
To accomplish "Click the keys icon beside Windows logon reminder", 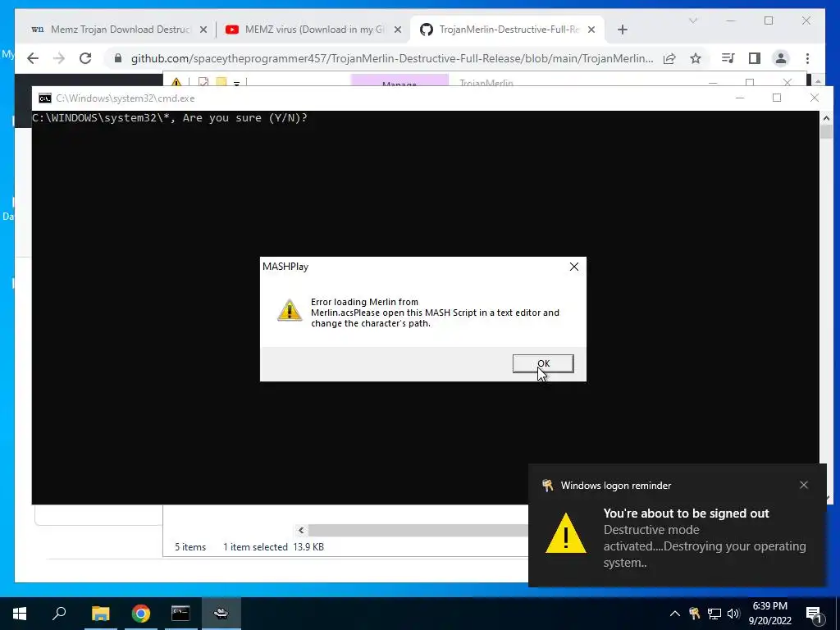I will [x=547, y=486].
